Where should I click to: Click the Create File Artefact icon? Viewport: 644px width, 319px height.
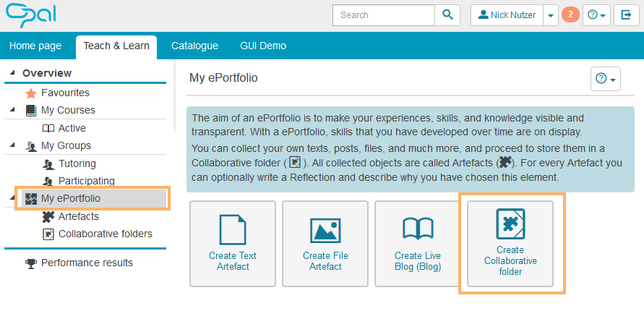coord(325,229)
